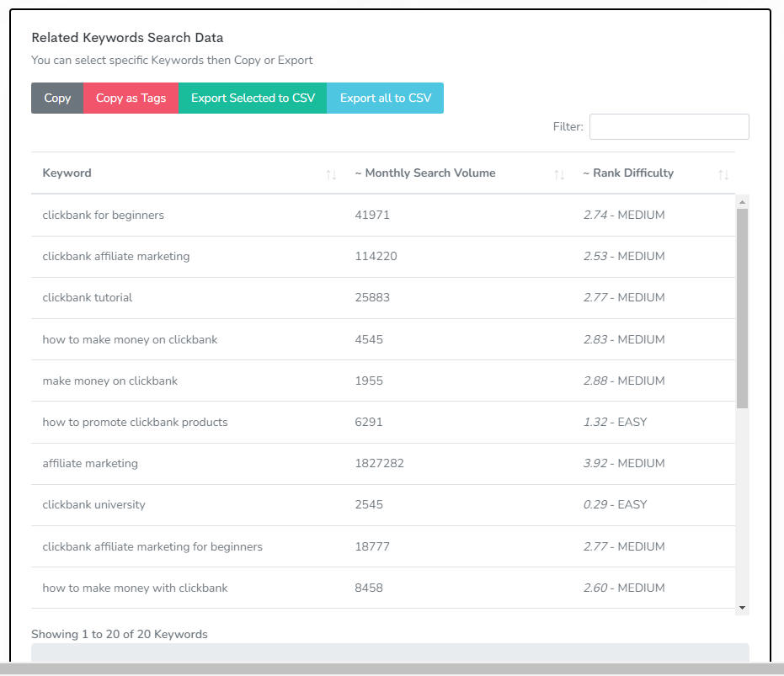The height and width of the screenshot is (676, 784).
Task: Click the Rank Difficulty header
Action: [628, 173]
